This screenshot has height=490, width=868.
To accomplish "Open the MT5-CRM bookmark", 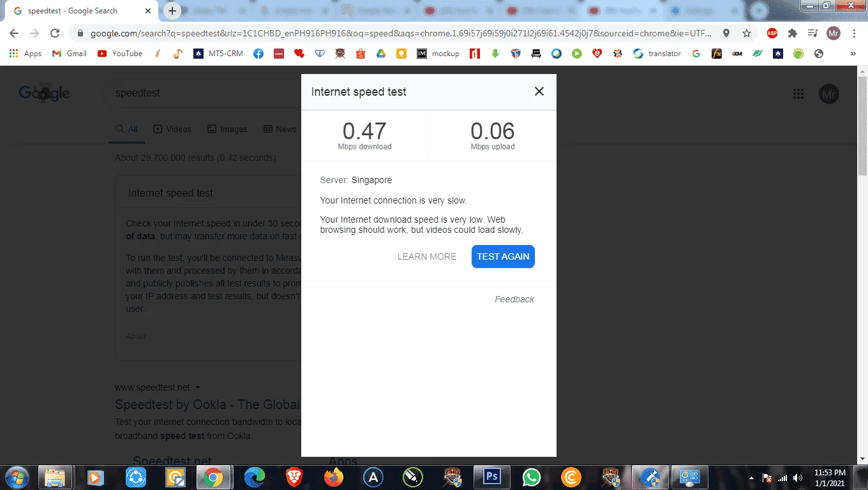I will (x=219, y=54).
